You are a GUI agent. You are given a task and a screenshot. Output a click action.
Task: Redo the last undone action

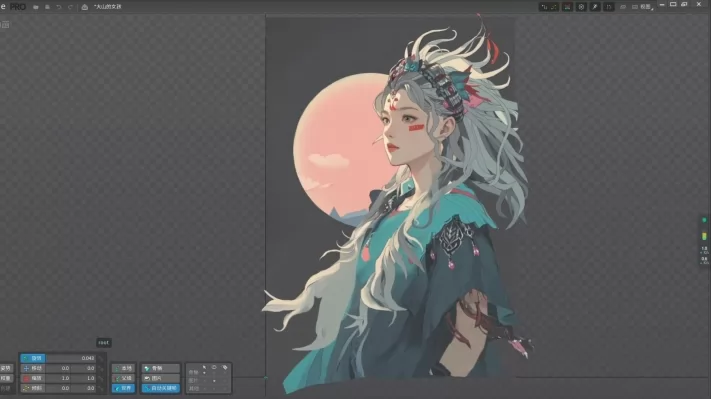pyautogui.click(x=70, y=7)
